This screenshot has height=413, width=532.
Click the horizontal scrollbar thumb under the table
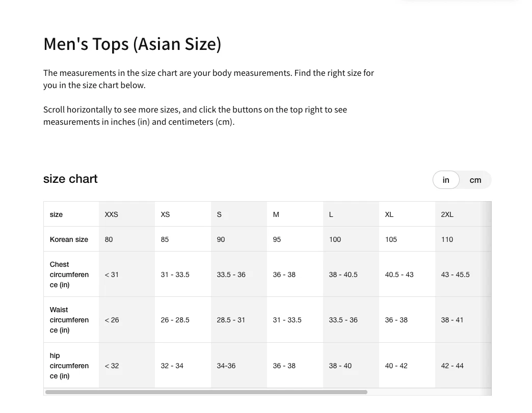(206, 392)
